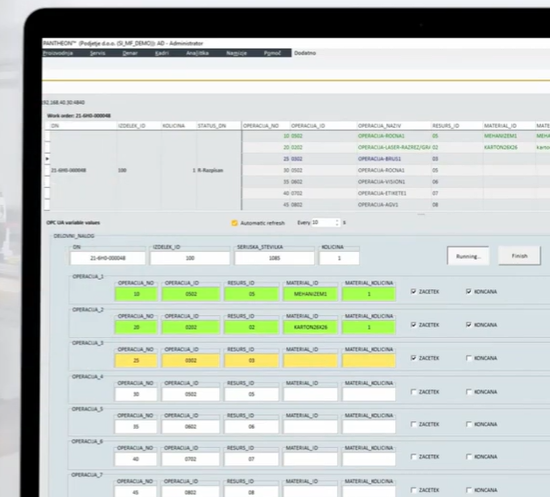Image resolution: width=550 pixels, height=497 pixels.
Task: Adjust refresh interval using spinner arrows
Action: (337, 223)
